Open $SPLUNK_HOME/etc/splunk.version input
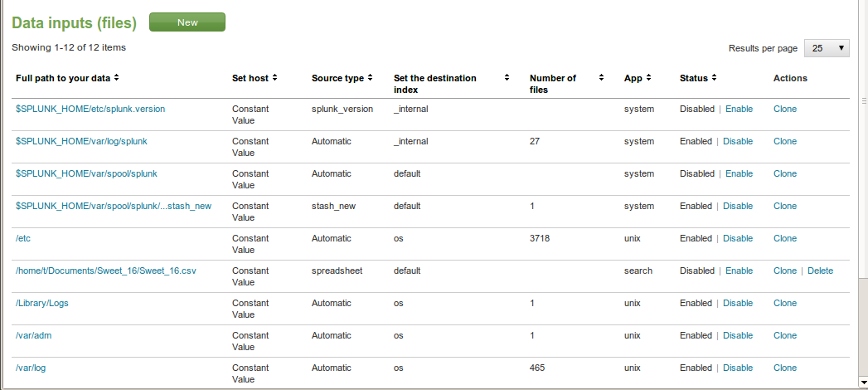The width and height of the screenshot is (868, 390). [90, 110]
